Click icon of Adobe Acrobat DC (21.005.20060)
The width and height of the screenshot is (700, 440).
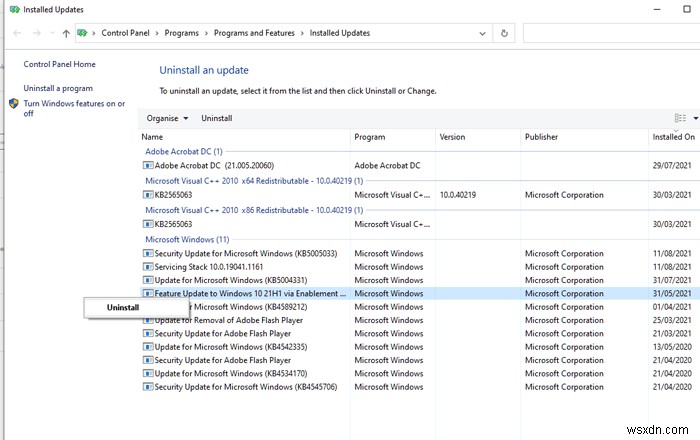[148, 166]
